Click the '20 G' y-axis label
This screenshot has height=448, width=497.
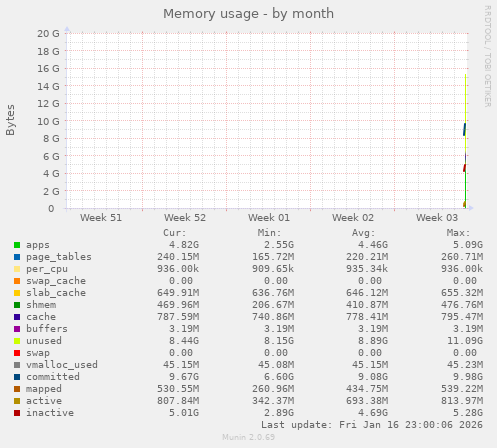(x=49, y=34)
